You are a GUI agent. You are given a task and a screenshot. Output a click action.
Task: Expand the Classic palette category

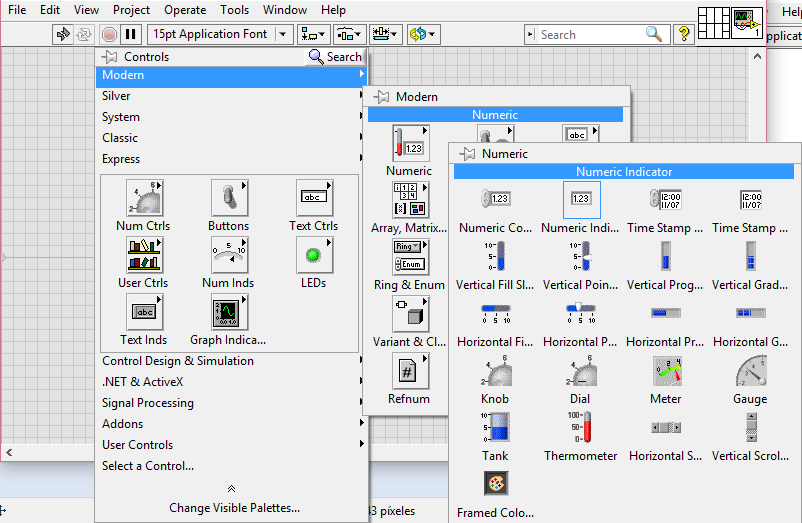[x=231, y=138]
